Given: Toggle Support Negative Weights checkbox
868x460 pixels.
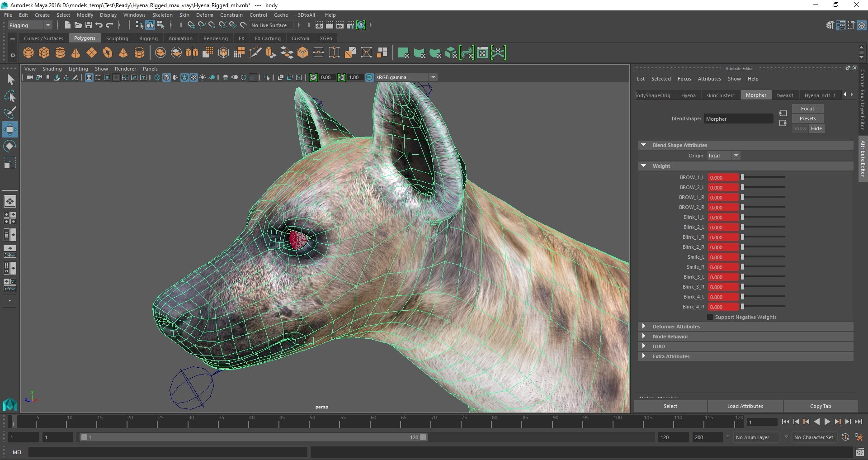Looking at the screenshot, I should click(x=710, y=317).
